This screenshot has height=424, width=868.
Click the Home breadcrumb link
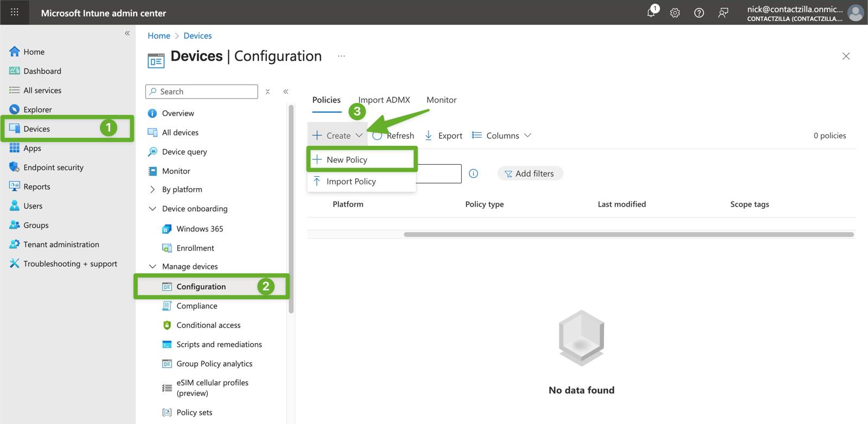pyautogui.click(x=159, y=36)
